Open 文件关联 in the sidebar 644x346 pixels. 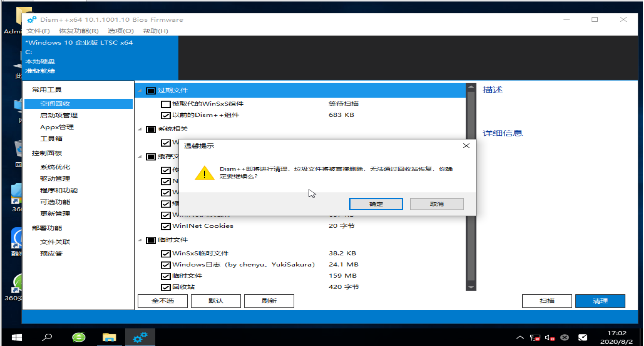tap(55, 242)
